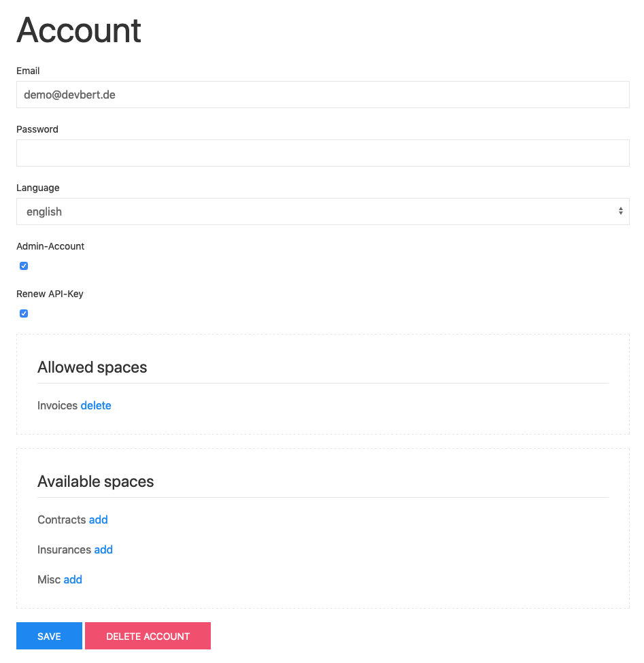Image resolution: width=644 pixels, height=663 pixels.
Task: Click the Language dropdown arrow icon
Action: point(620,211)
